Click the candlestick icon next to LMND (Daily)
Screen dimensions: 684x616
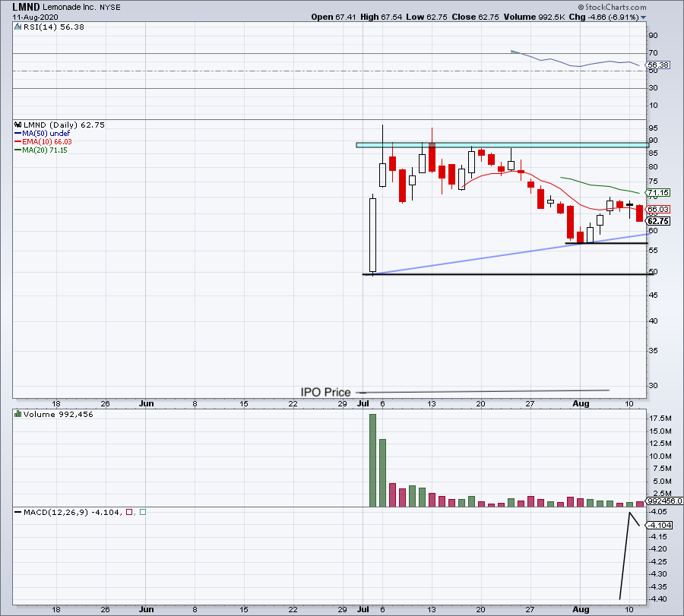pyautogui.click(x=18, y=125)
